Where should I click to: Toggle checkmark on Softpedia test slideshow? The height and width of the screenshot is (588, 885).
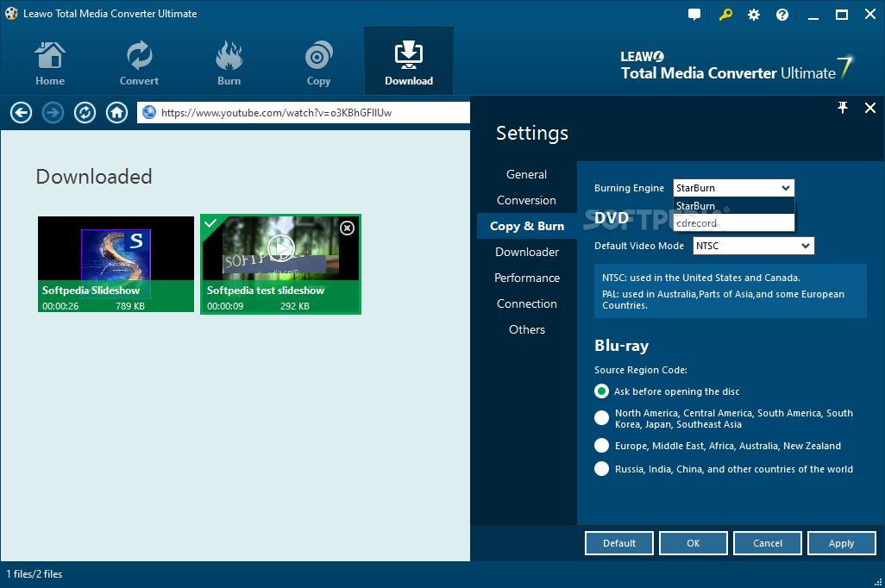coord(210,223)
